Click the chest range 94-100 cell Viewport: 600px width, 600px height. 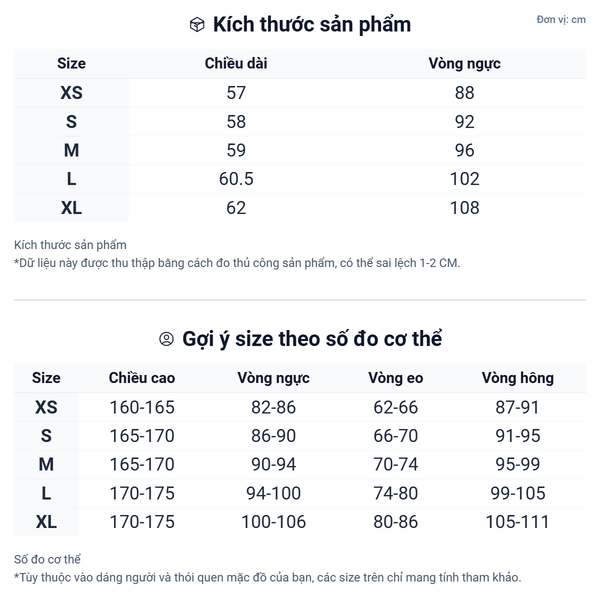[273, 493]
